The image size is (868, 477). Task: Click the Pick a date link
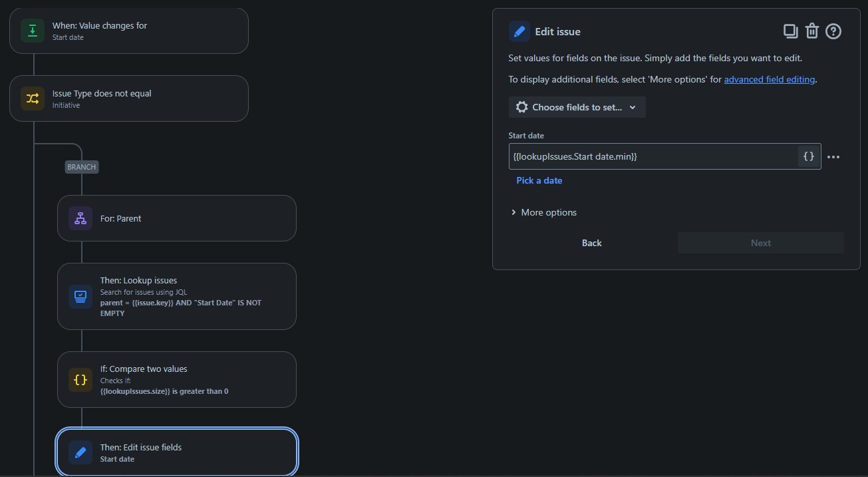pos(539,180)
